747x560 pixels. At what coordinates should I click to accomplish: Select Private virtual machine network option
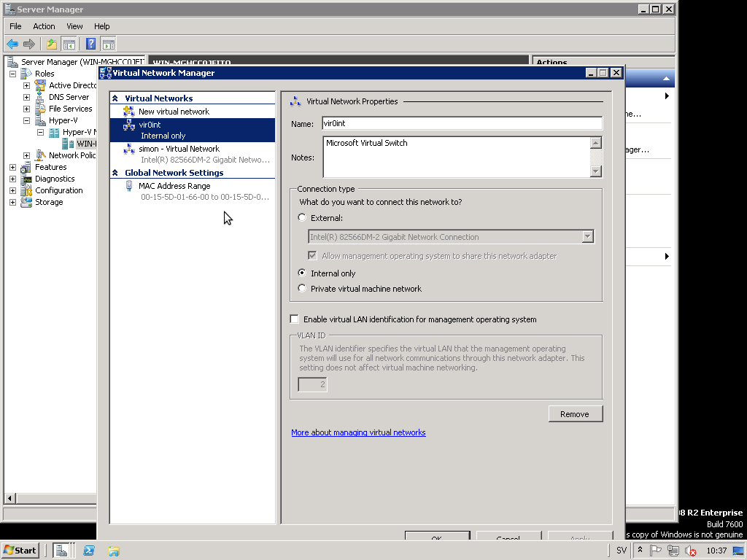pyautogui.click(x=303, y=289)
